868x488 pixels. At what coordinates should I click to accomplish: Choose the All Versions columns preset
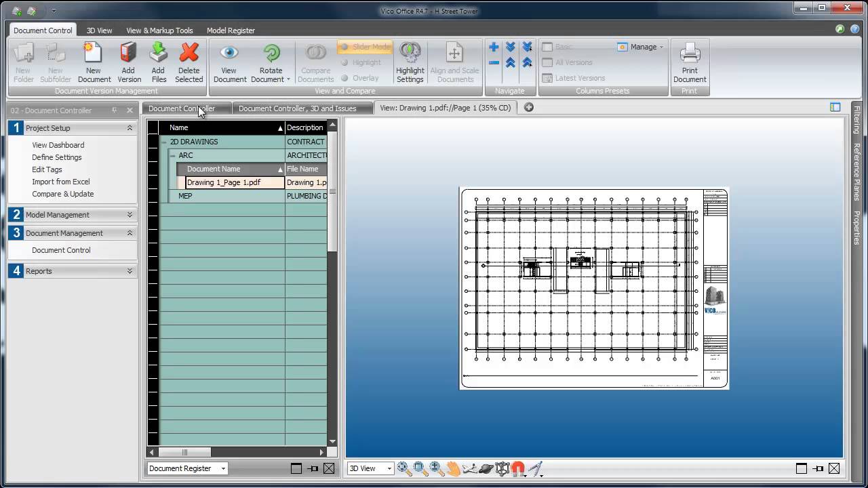[x=568, y=62]
